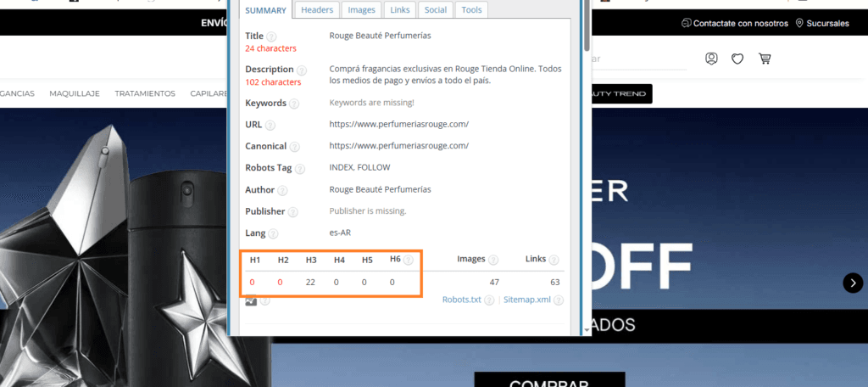Open the user account icon
Image resolution: width=868 pixels, height=387 pixels.
(711, 59)
